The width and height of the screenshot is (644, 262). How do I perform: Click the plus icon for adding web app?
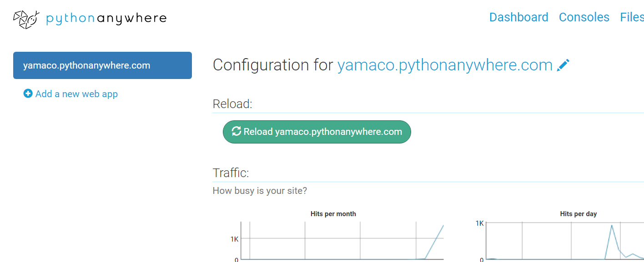coord(28,94)
